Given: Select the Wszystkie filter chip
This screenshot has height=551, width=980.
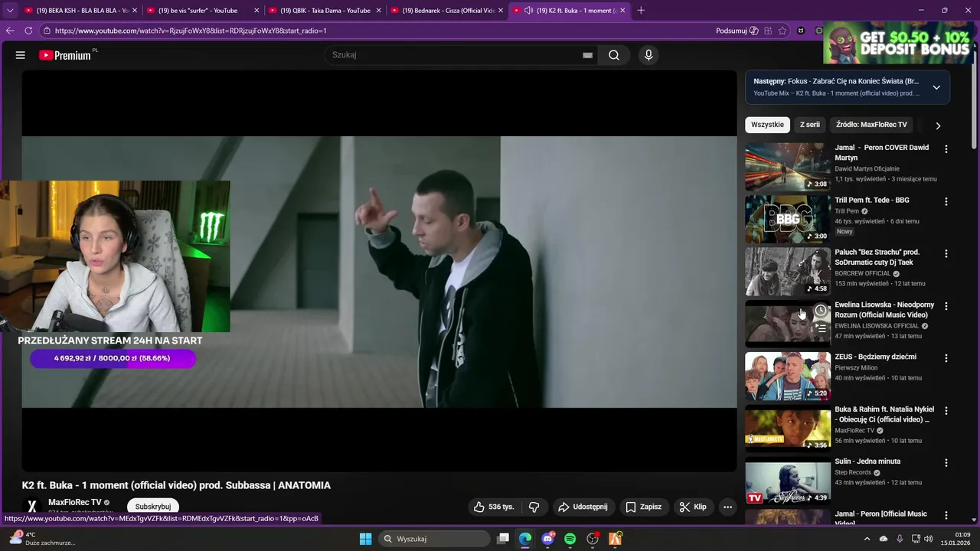Looking at the screenshot, I should tap(767, 125).
